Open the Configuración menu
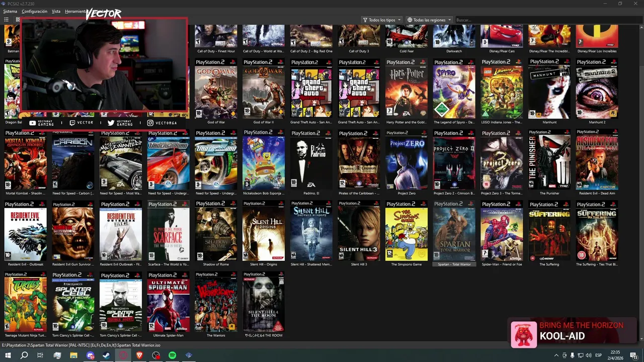Viewport: 644px width, 362px height. click(35, 11)
